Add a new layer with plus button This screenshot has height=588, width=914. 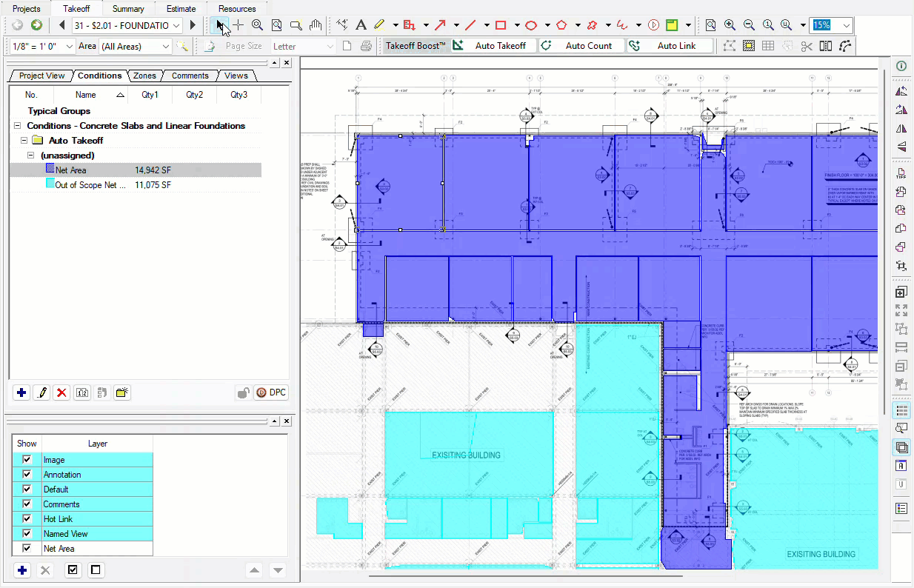pos(22,570)
